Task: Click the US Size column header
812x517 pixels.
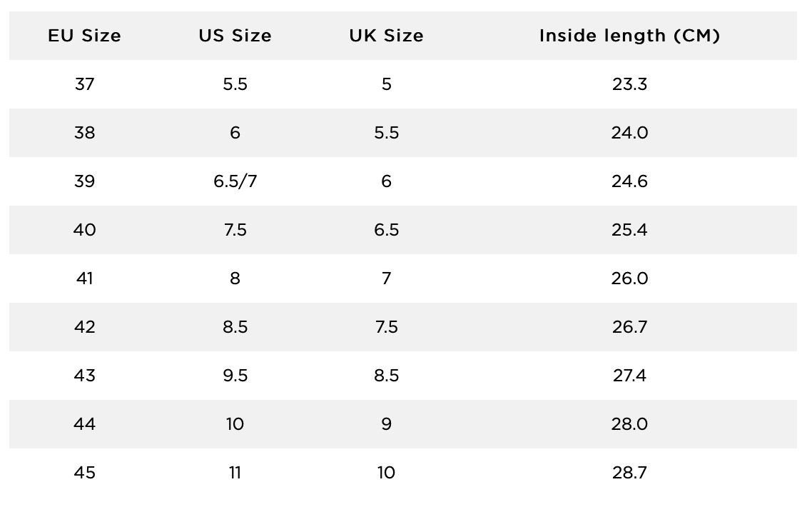Action: coord(235,36)
